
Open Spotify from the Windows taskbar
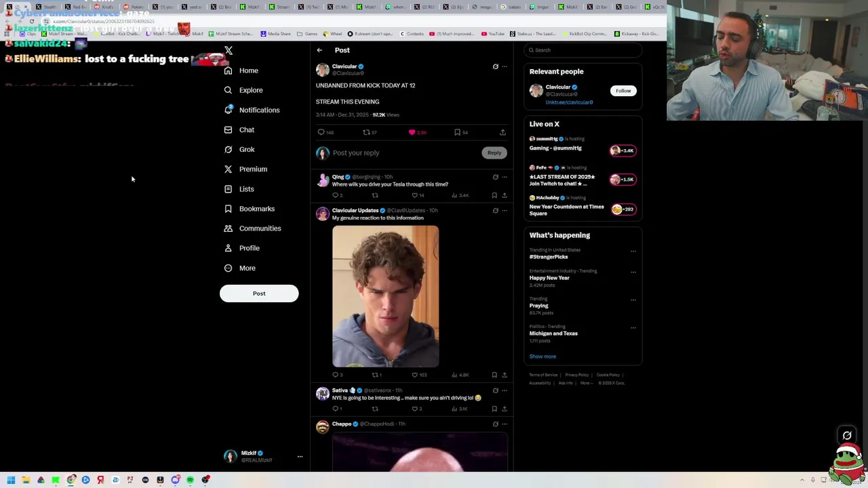[190, 480]
